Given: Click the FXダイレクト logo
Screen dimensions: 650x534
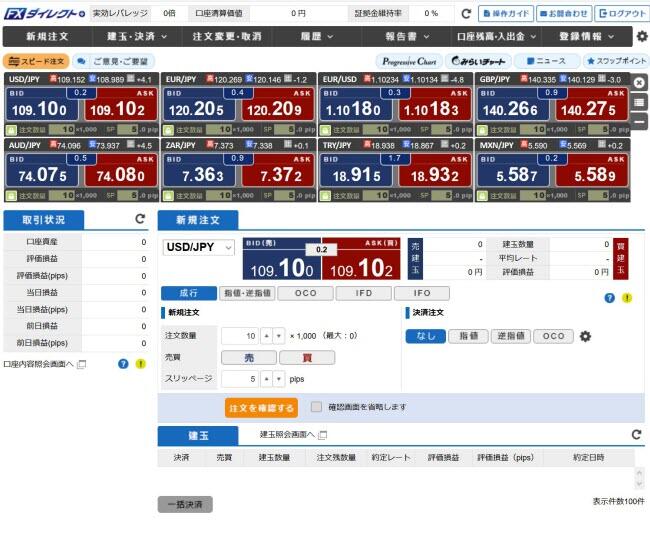Looking at the screenshot, I should [44, 14].
